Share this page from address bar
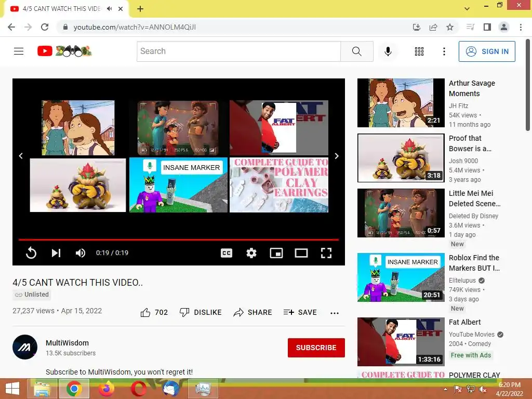The image size is (532, 399). point(433,27)
